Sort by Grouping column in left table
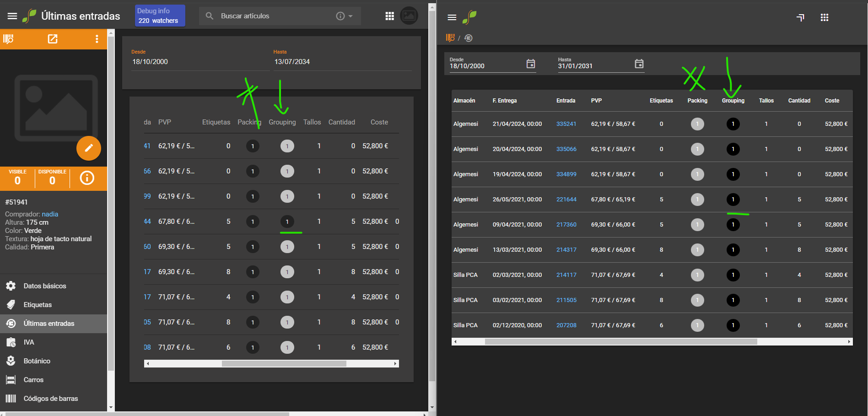This screenshot has width=868, height=416. pyautogui.click(x=282, y=122)
